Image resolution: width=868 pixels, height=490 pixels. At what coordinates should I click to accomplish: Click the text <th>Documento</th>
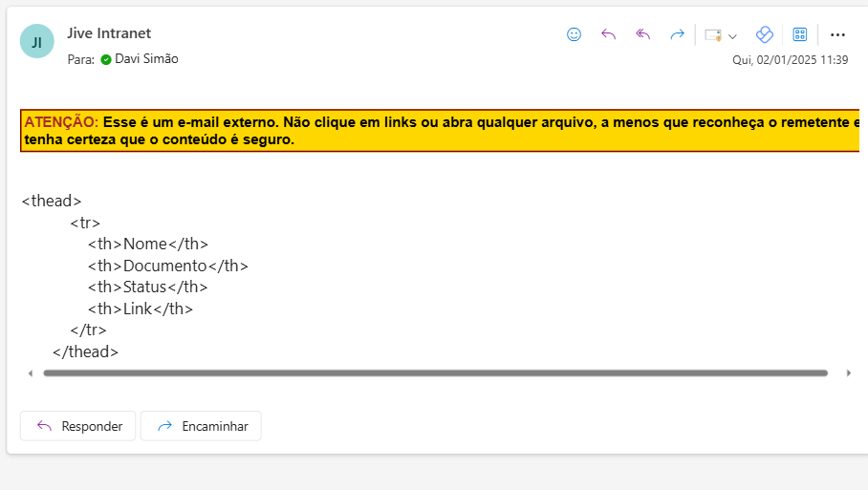[x=167, y=266]
